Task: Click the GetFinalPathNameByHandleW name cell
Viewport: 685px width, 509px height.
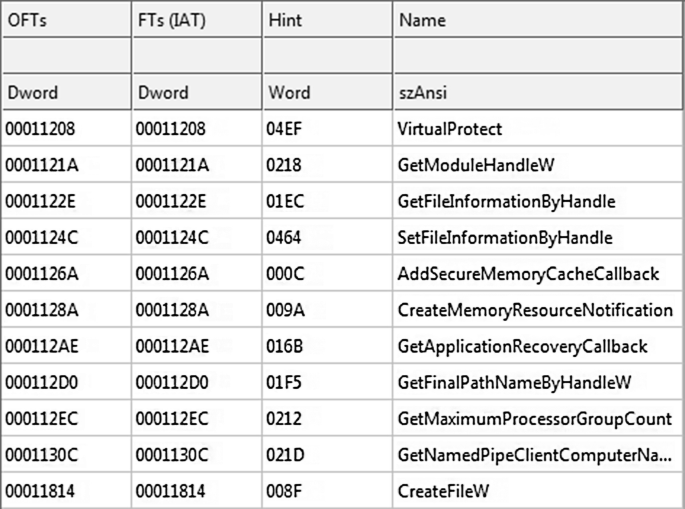Action: pyautogui.click(x=514, y=383)
